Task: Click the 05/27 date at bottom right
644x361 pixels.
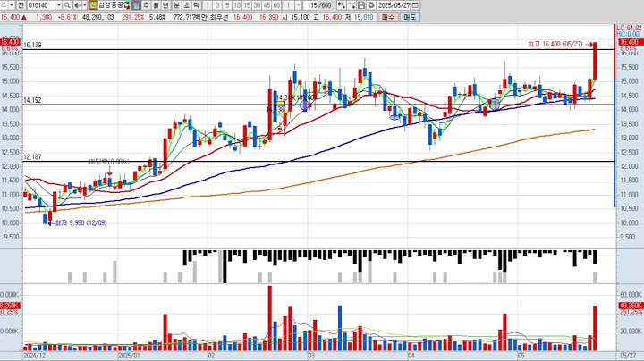Action: click(x=628, y=356)
